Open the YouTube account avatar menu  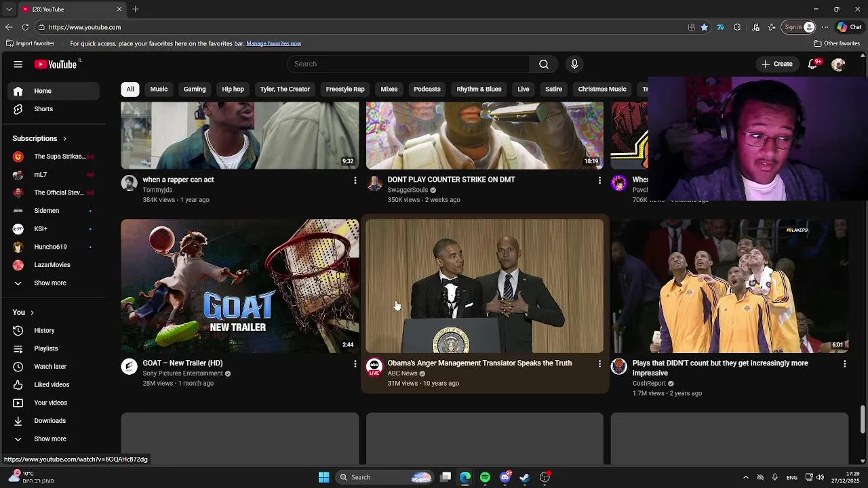click(x=838, y=64)
